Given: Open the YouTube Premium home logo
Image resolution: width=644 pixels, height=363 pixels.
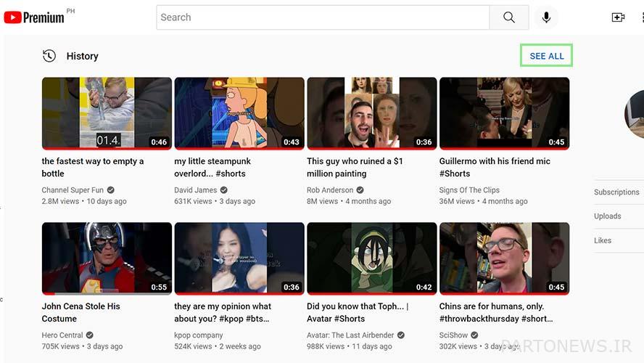Looking at the screenshot, I should (34, 17).
